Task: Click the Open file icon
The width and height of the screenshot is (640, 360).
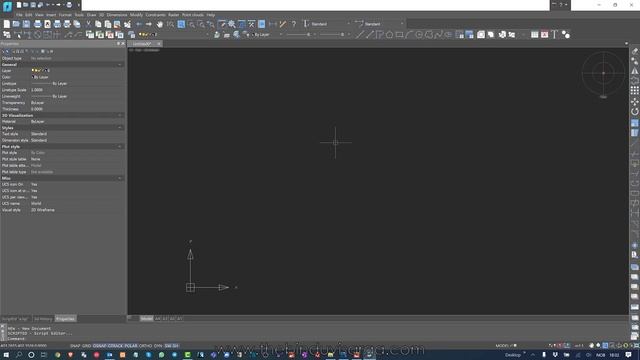Action: point(16,24)
